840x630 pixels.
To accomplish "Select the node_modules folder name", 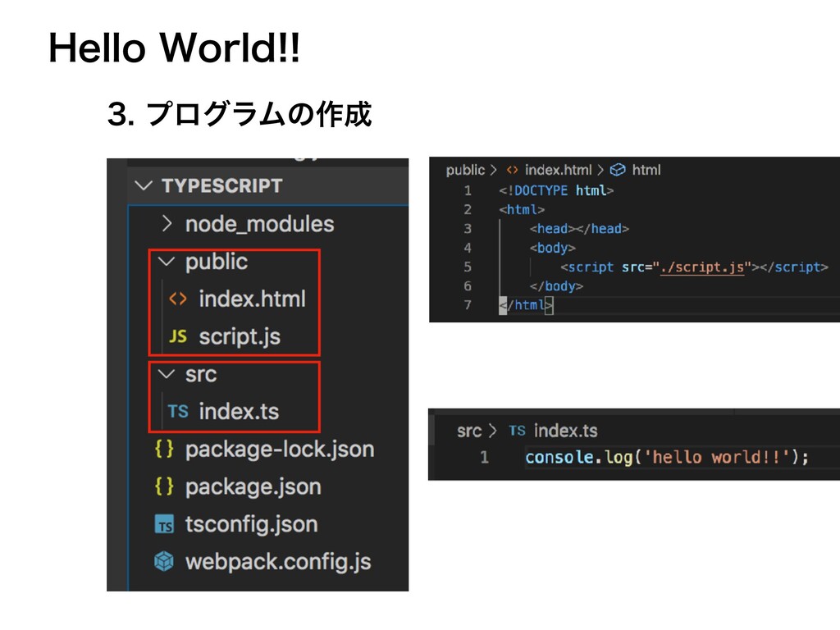I will (259, 224).
